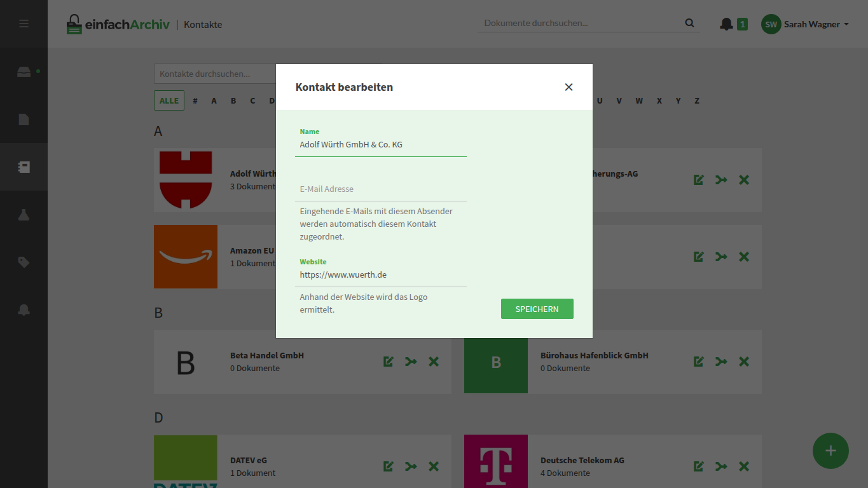Open the hamburger menu icon

24,24
